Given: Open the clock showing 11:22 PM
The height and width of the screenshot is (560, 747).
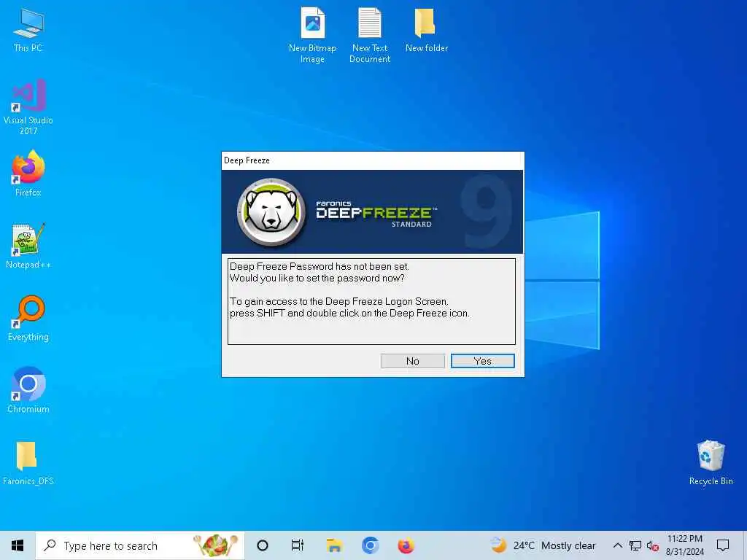Looking at the screenshot, I should pyautogui.click(x=684, y=545).
